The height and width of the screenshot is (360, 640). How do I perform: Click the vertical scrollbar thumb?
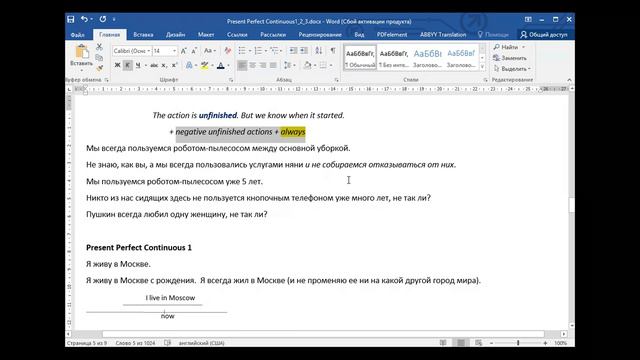pyautogui.click(x=571, y=205)
